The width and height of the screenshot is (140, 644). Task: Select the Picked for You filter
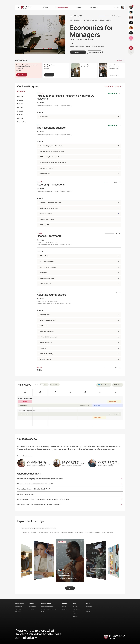coord(26,532)
